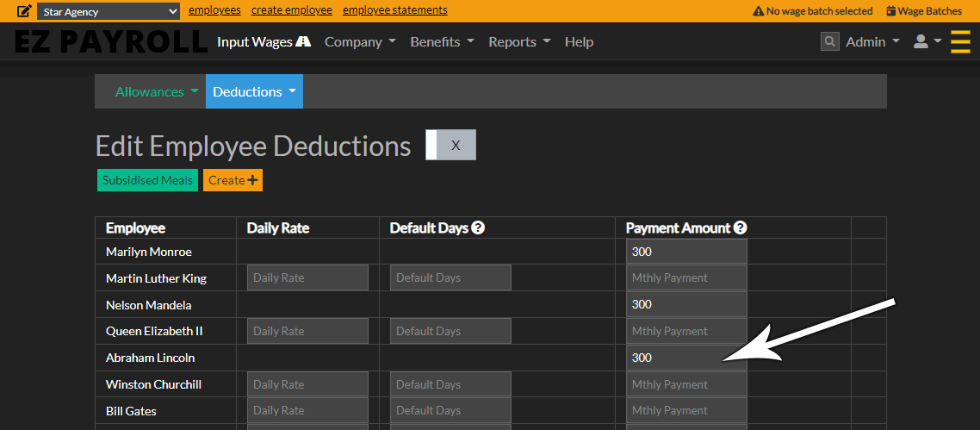The image size is (980, 430).
Task: Open the user profile icon menu
Action: [x=926, y=41]
